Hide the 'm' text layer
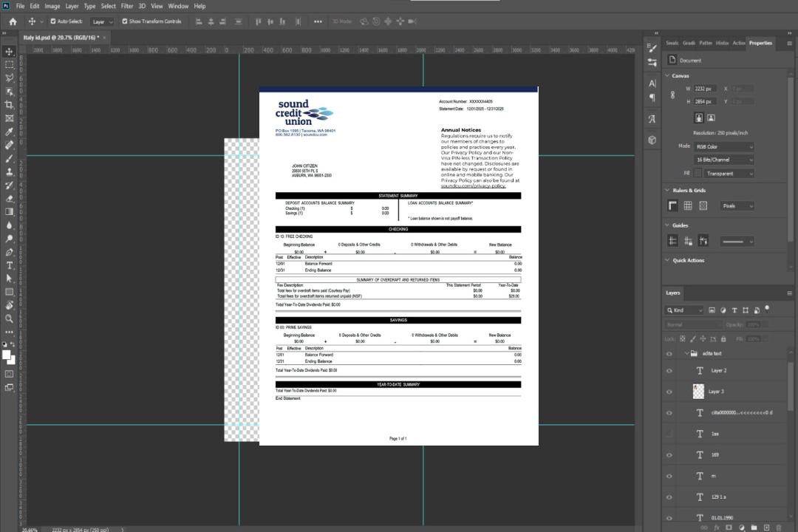This screenshot has height=532, width=798. point(669,476)
